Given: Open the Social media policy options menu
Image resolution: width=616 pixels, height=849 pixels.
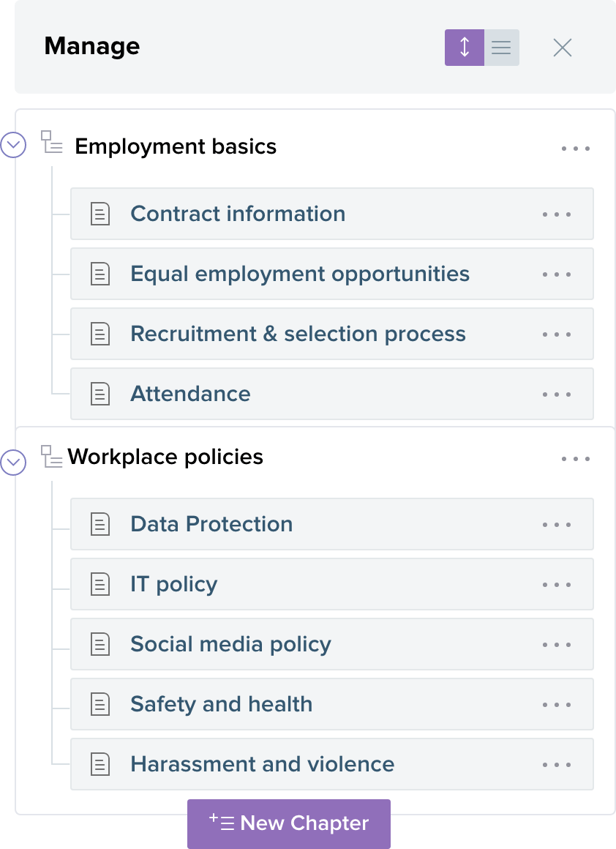Looking at the screenshot, I should (x=557, y=645).
